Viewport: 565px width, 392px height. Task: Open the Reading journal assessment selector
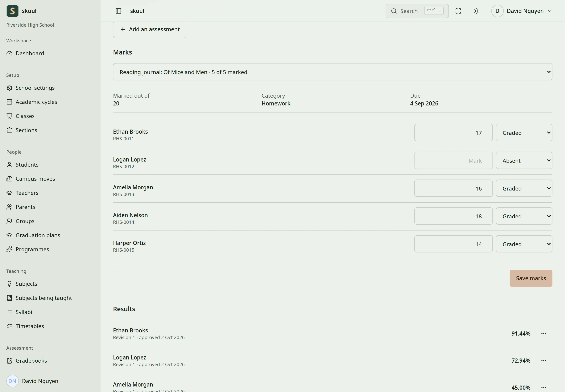point(332,72)
